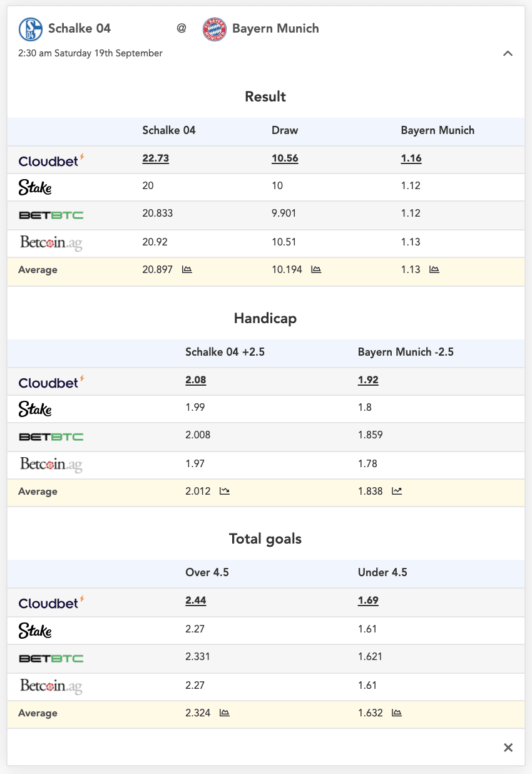Collapse the match panel with the chevron
The width and height of the screenshot is (532, 774).
click(508, 53)
